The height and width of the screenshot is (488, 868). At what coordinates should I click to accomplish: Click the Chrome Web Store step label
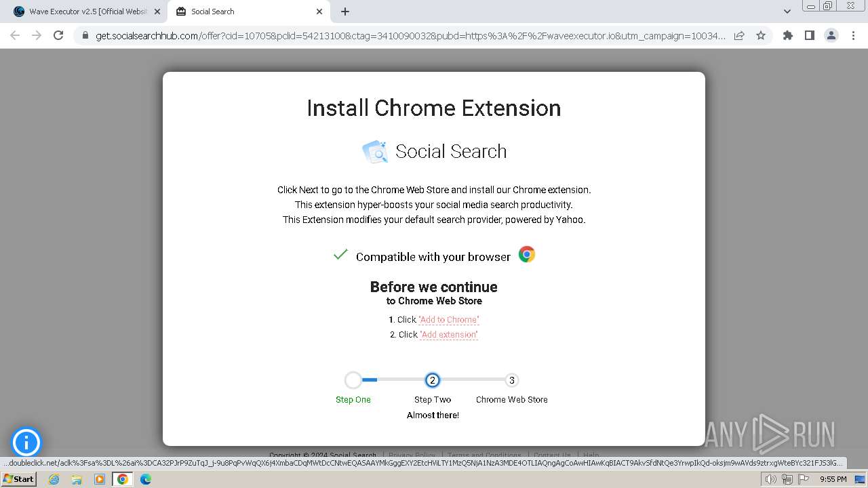coord(512,400)
